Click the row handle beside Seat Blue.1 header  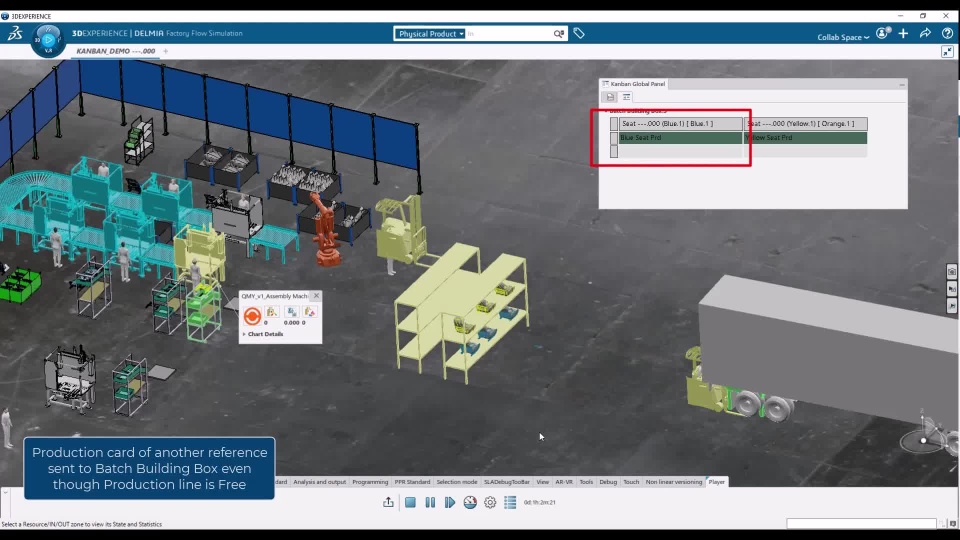614,124
